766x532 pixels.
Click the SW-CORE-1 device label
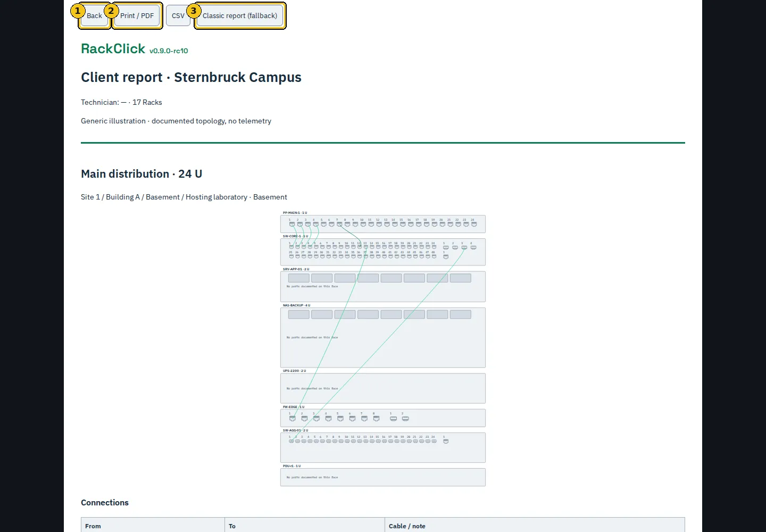tap(296, 236)
